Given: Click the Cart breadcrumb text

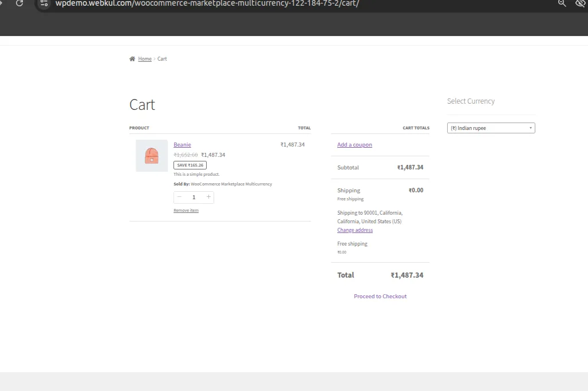Looking at the screenshot, I should (x=162, y=59).
